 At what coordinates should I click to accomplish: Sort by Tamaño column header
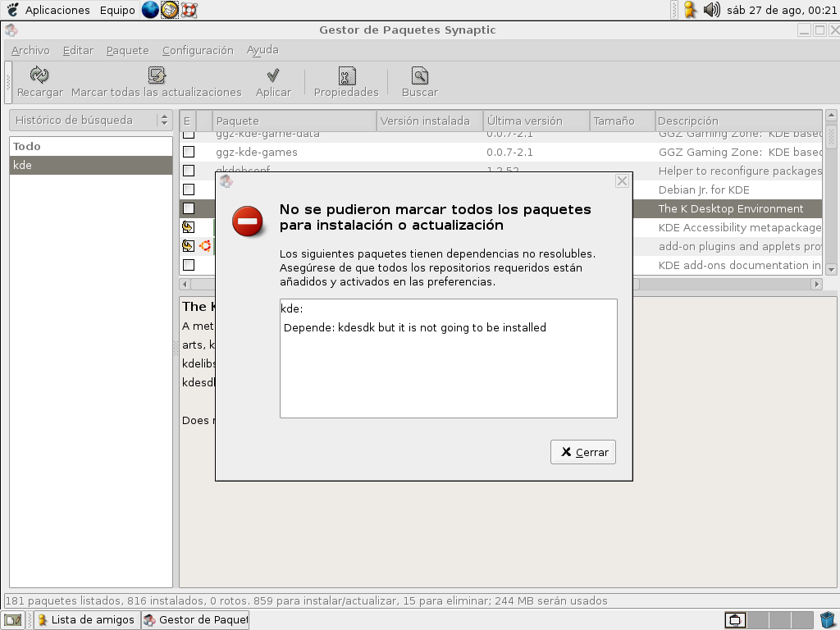click(x=622, y=121)
